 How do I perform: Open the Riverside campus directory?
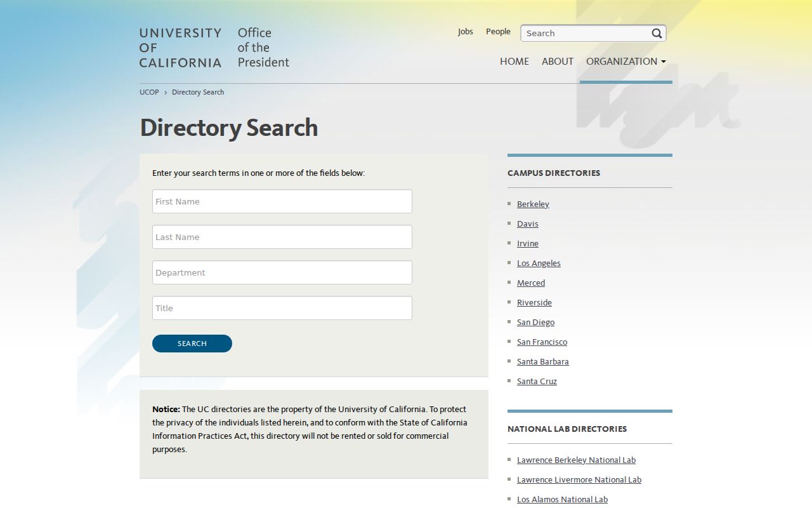coord(534,302)
